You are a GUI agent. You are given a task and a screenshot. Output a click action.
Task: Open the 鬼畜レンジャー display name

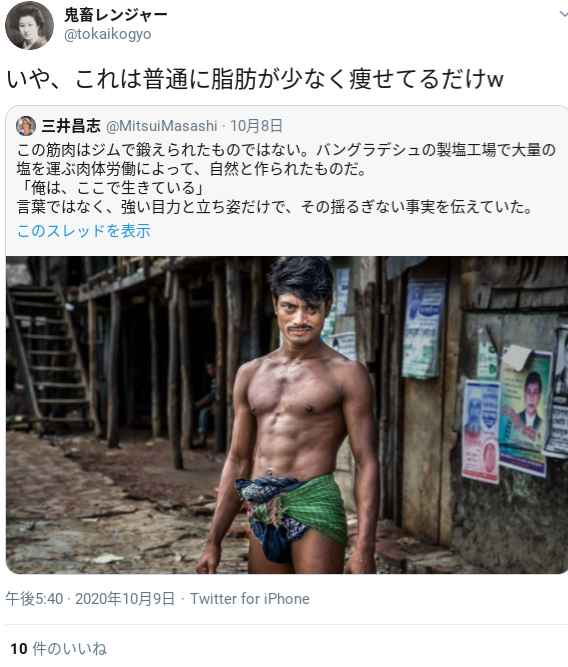116,15
